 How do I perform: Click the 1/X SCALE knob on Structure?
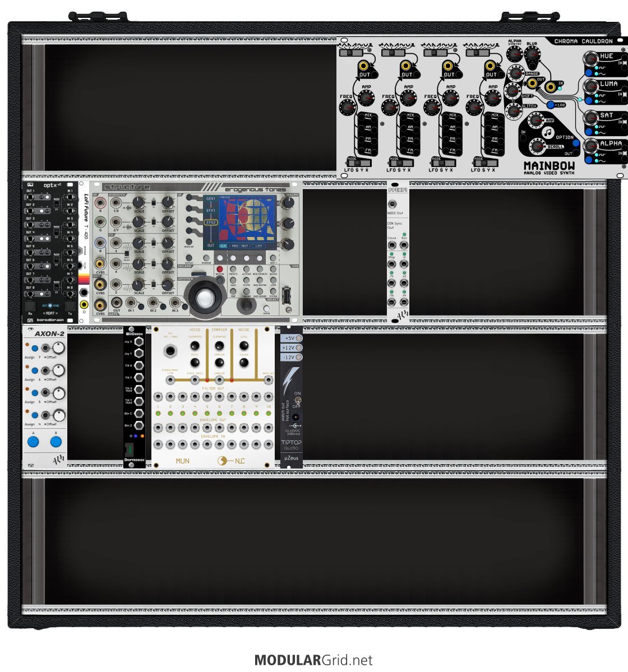(138, 202)
